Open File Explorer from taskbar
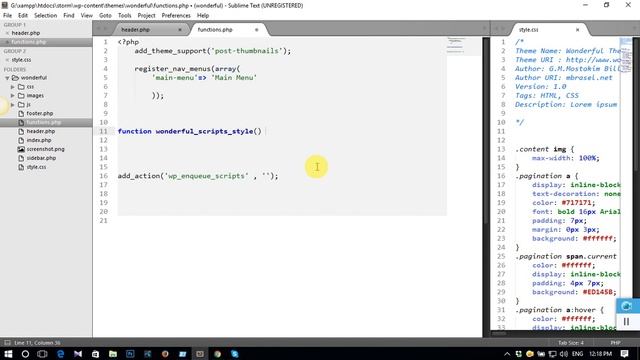Screen dimensions: 640x360 [x=113, y=354]
